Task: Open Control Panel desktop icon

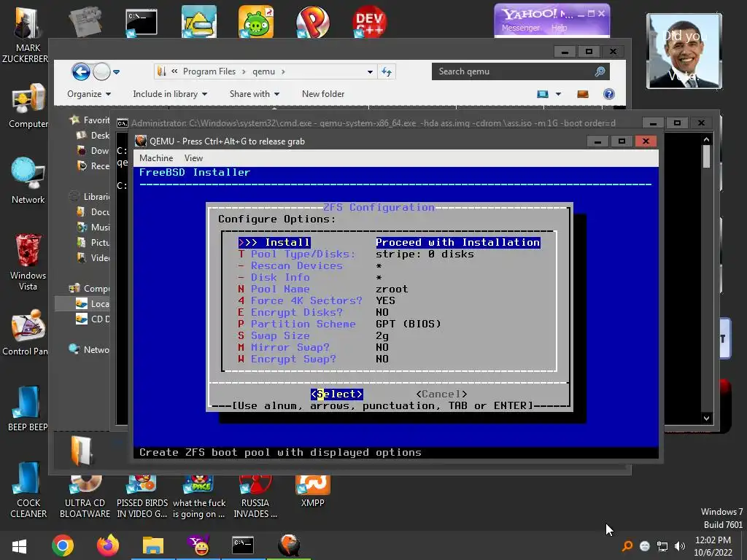Action: [26, 333]
